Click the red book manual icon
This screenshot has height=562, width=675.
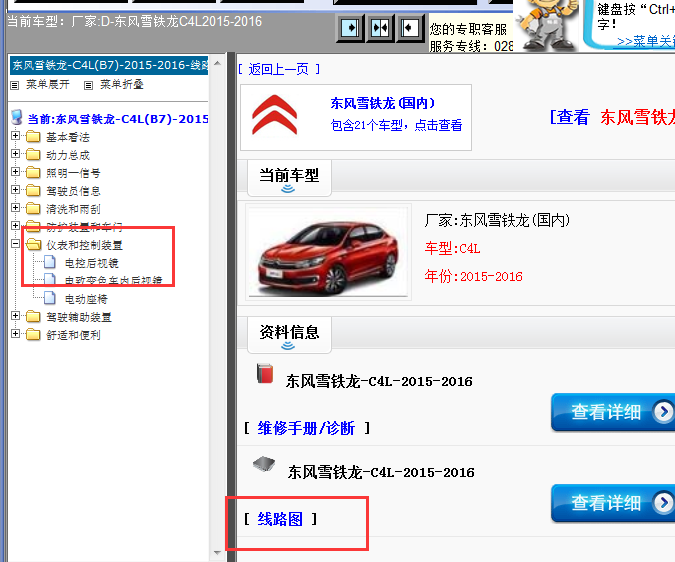tap(265, 373)
